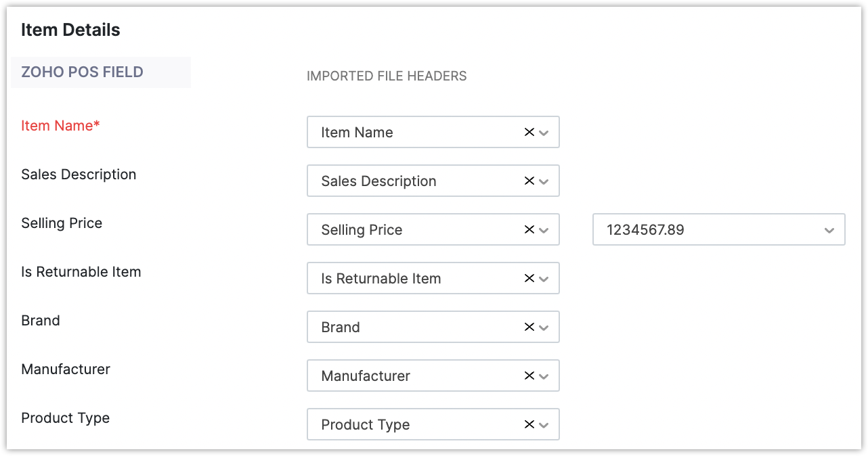Clear the Sales Description mapping X icon
This screenshot has width=868, height=456.
[x=529, y=181]
